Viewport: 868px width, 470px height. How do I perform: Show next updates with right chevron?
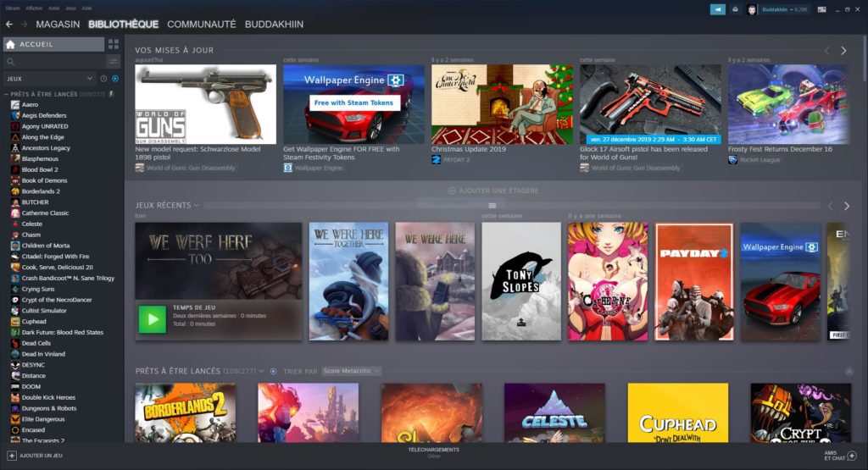[x=843, y=50]
